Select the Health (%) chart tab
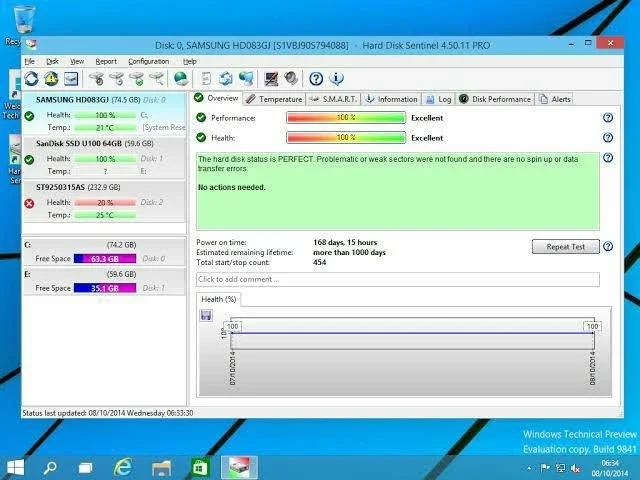 (218, 299)
